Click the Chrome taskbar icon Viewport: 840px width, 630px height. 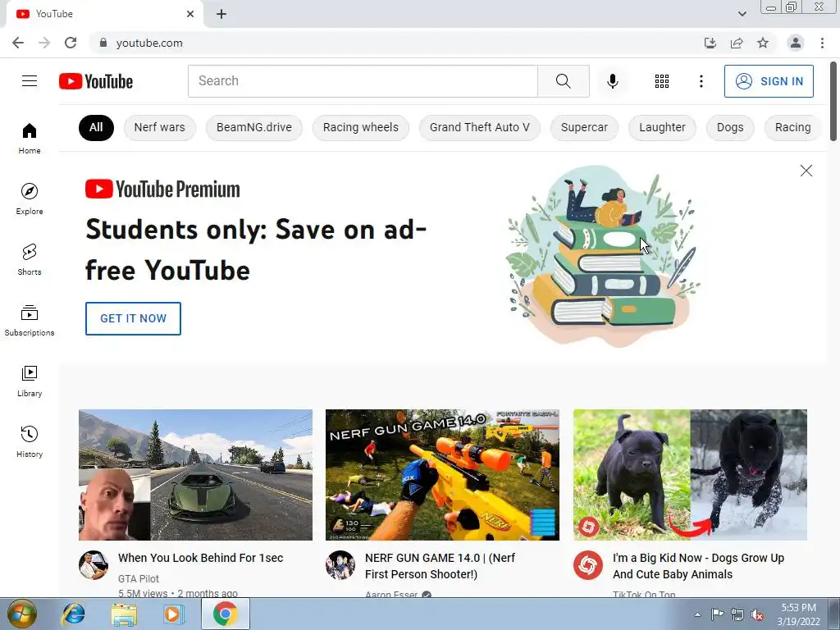[225, 614]
